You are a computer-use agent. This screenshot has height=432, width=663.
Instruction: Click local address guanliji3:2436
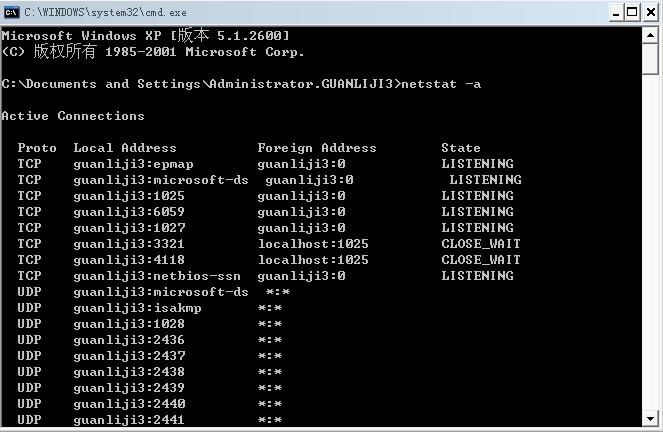(129, 340)
